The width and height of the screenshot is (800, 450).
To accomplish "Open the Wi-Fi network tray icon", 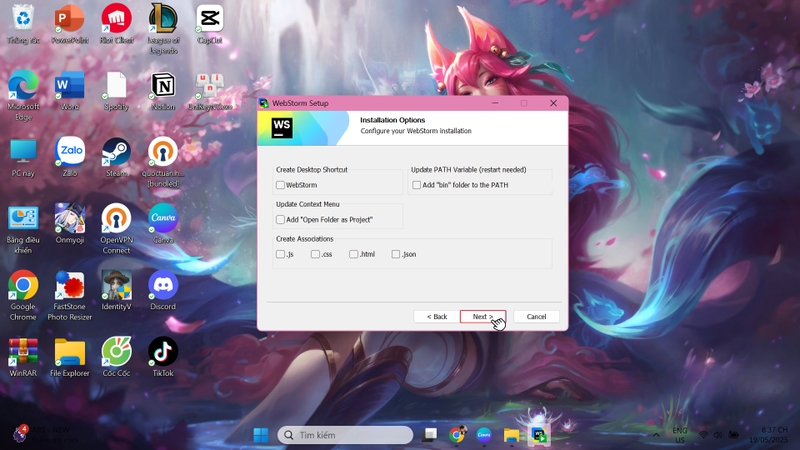I will [x=704, y=435].
